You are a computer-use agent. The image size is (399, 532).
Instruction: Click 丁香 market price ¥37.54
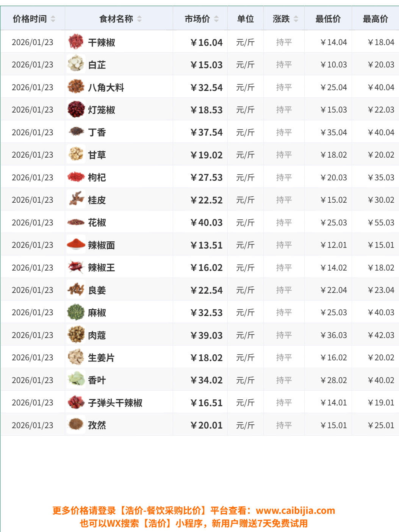click(x=207, y=133)
